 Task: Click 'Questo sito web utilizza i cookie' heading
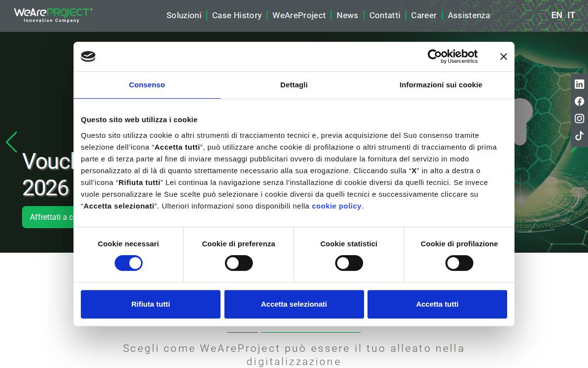pyautogui.click(x=139, y=120)
